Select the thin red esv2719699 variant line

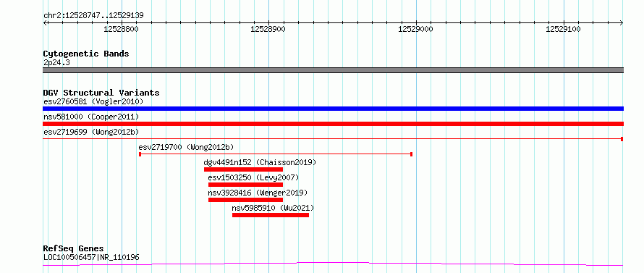point(333,139)
